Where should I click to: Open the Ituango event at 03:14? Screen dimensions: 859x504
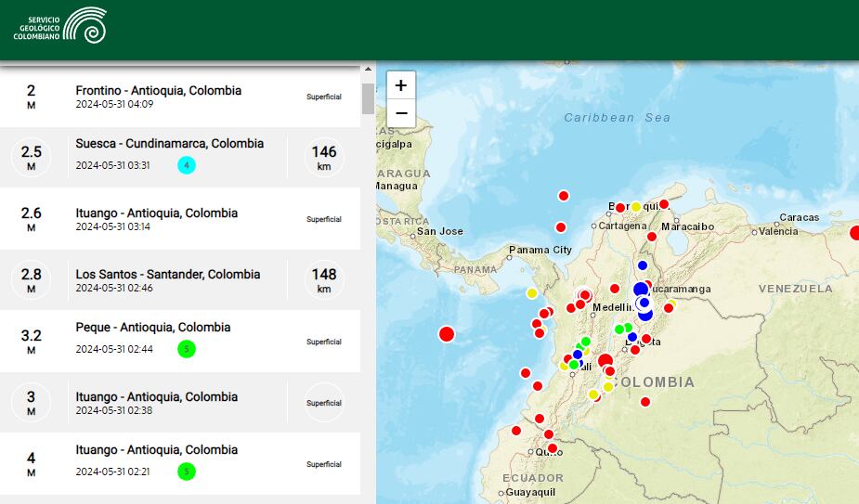tap(180, 218)
